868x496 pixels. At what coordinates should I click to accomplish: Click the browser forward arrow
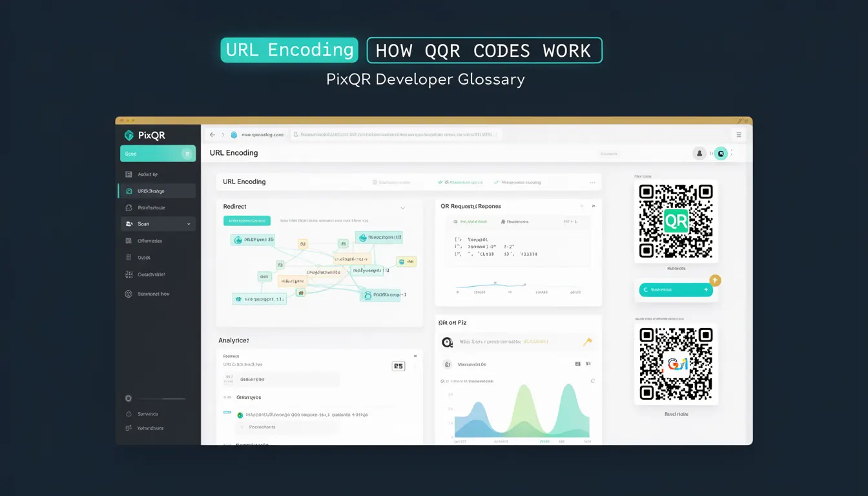pos(223,134)
